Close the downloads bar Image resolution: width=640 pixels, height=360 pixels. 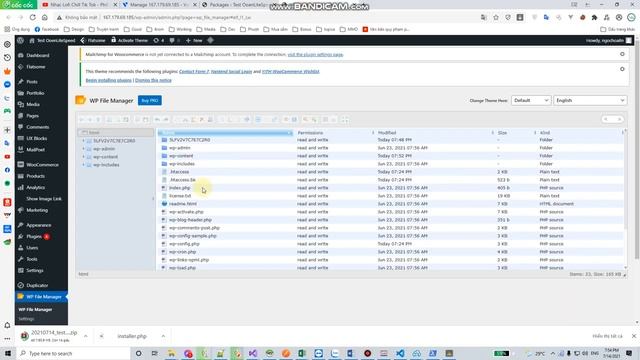pos(634,336)
